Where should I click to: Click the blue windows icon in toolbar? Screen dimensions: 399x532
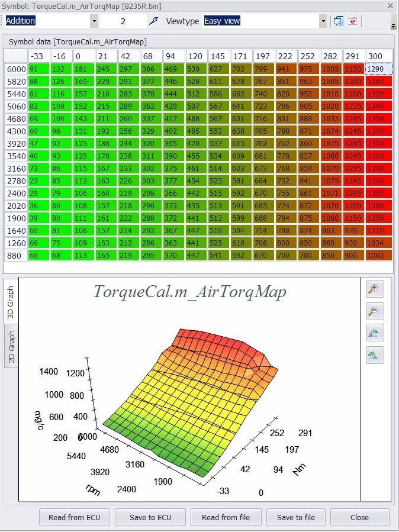pos(339,21)
